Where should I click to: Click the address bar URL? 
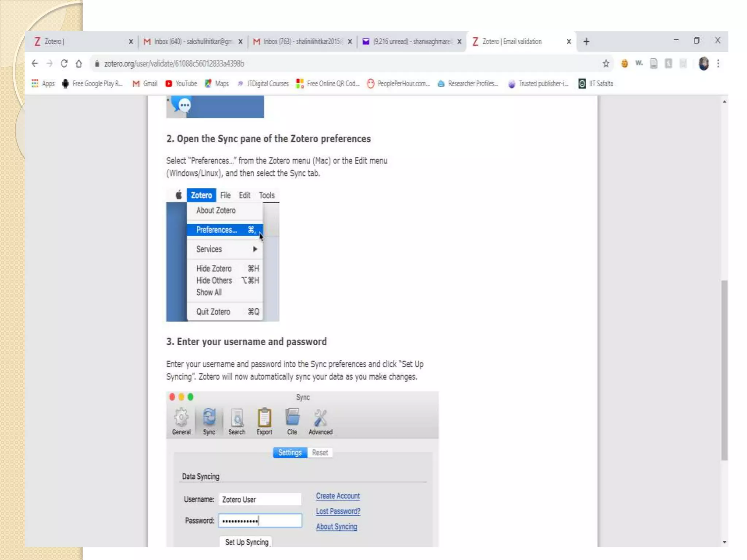(x=174, y=63)
